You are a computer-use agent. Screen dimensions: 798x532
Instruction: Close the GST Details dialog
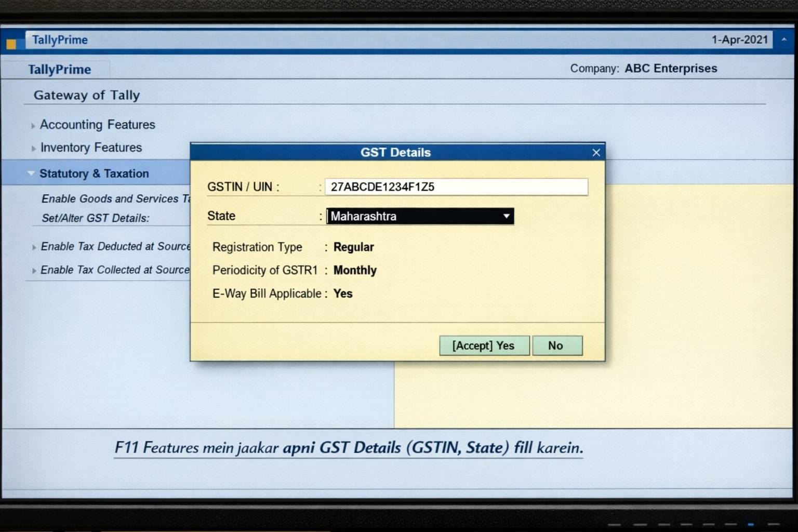pyautogui.click(x=596, y=152)
